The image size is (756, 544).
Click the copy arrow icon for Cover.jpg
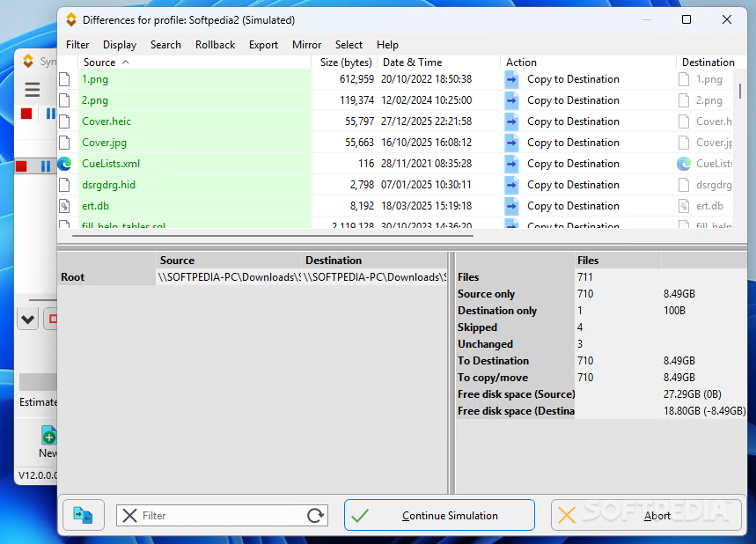pos(511,143)
